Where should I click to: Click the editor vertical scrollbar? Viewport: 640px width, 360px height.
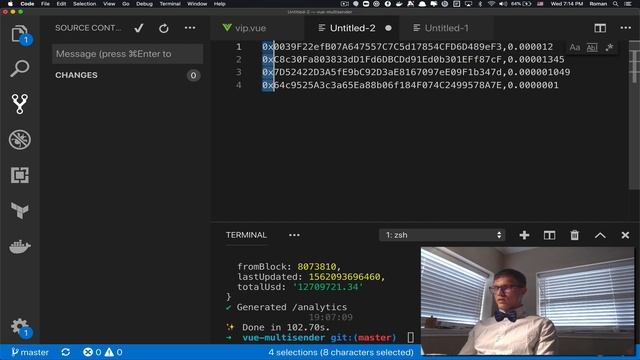point(634,114)
